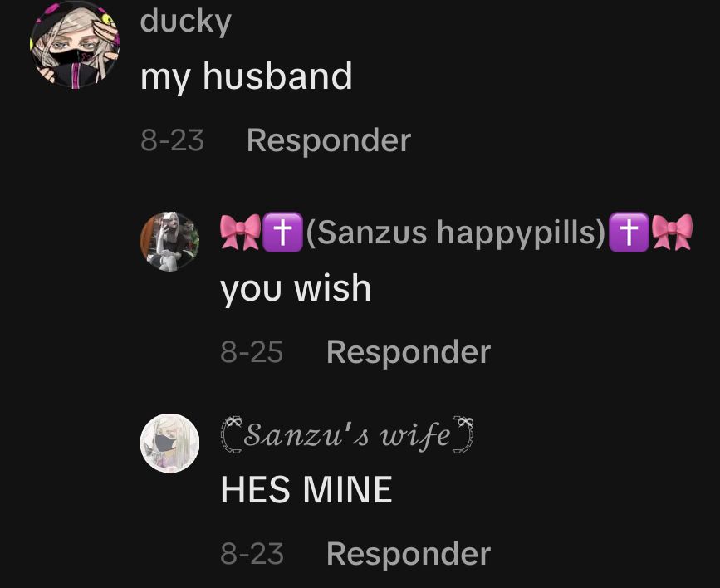Screen dimensions: 720x588
Task: Tap the 8-23 date on ducky's comment
Action: [172, 140]
